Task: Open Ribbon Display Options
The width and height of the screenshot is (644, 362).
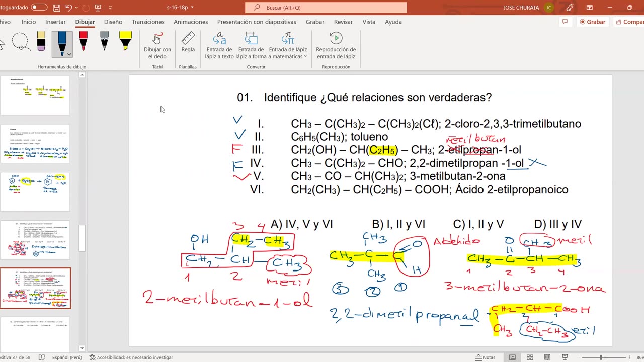Action: (x=589, y=8)
